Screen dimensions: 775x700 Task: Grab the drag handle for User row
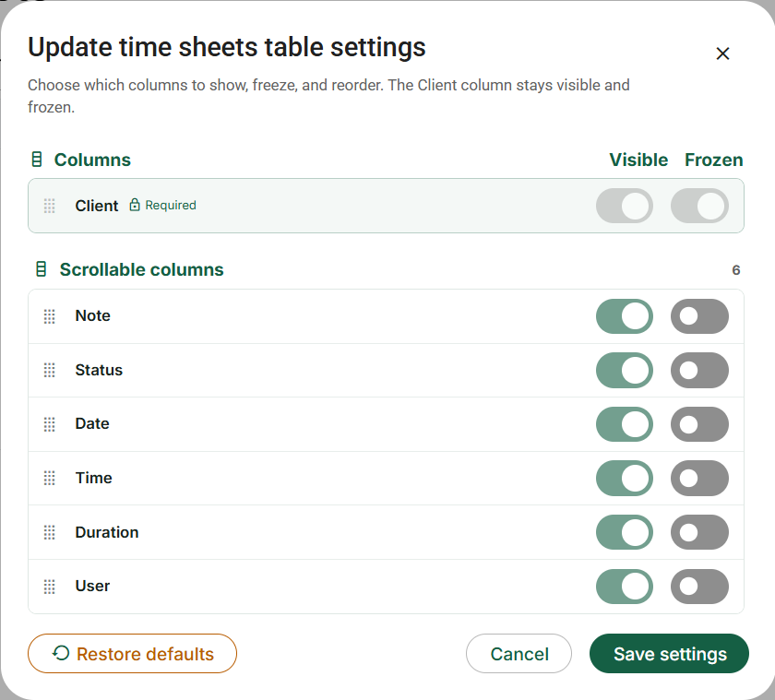(x=50, y=587)
